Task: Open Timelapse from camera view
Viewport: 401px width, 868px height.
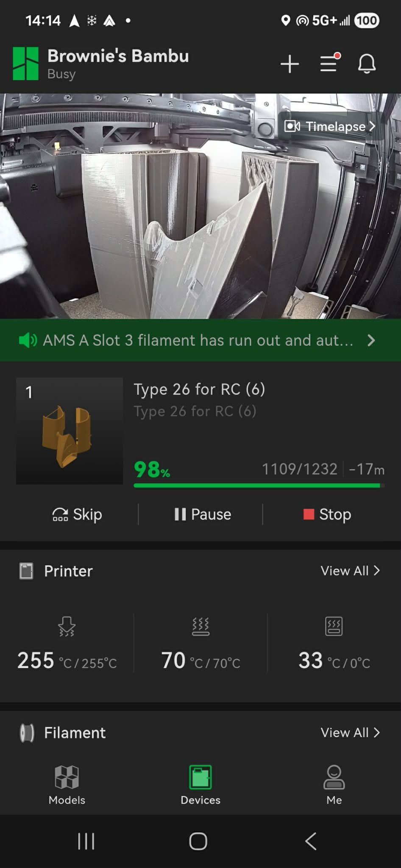Action: tap(330, 126)
